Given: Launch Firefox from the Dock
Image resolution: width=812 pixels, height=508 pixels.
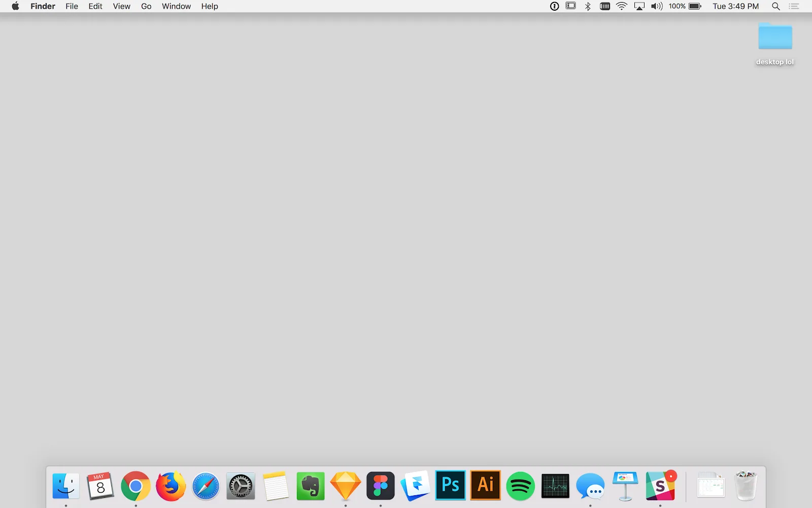Looking at the screenshot, I should [171, 486].
